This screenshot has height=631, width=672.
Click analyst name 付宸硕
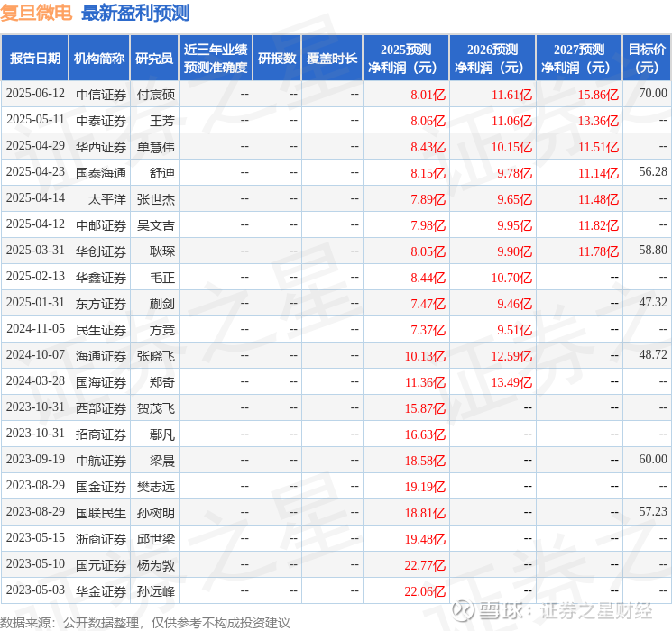point(156,95)
